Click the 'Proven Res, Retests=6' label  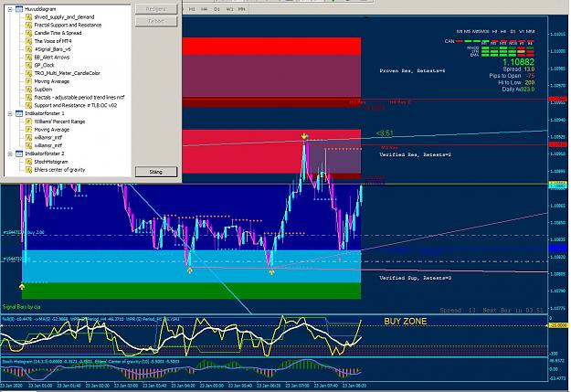(x=412, y=70)
